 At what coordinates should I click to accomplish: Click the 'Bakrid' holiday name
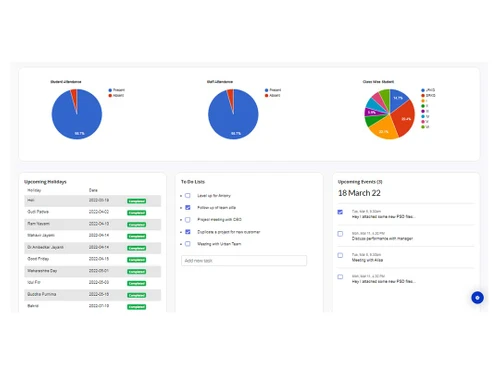pos(33,306)
